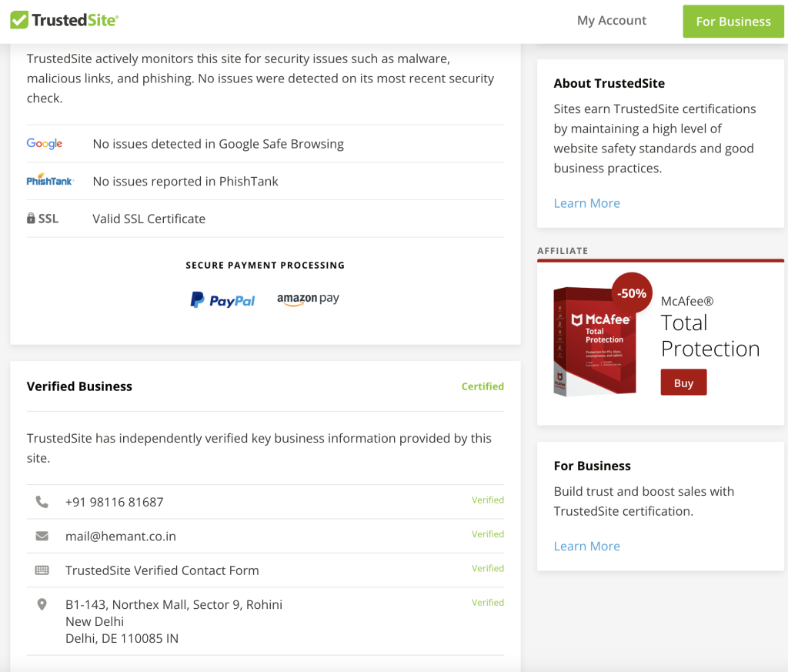Click 'No issues detected in Google Safe Browsing'
788x672 pixels.
coord(218,144)
